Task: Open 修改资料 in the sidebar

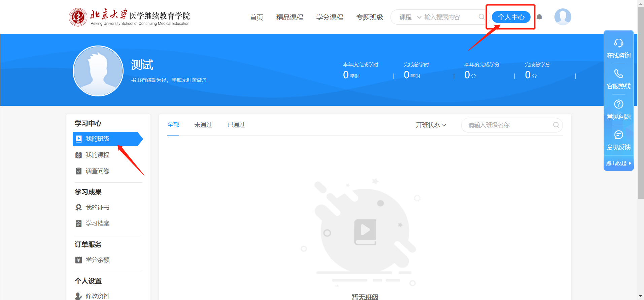Action: (x=98, y=296)
